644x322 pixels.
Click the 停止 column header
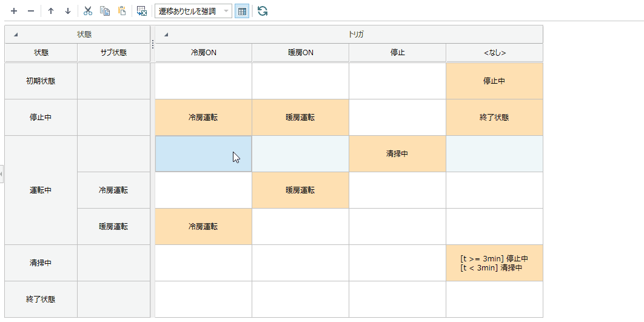398,53
